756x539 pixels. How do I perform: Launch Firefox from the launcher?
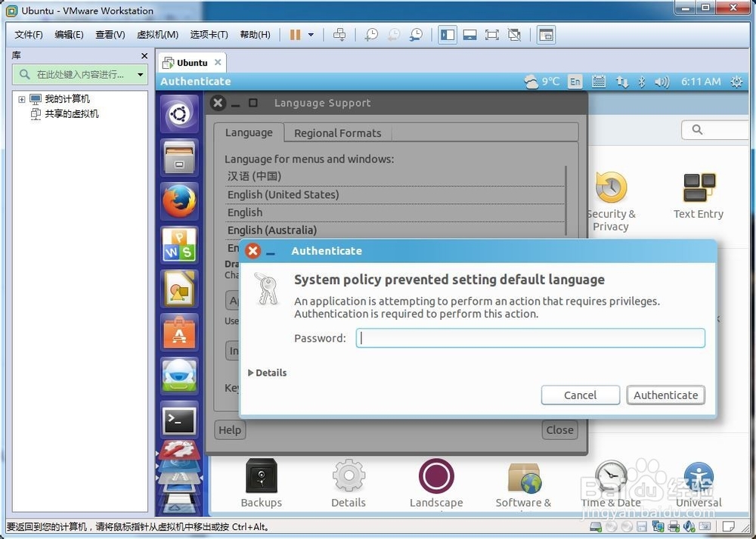[x=179, y=201]
